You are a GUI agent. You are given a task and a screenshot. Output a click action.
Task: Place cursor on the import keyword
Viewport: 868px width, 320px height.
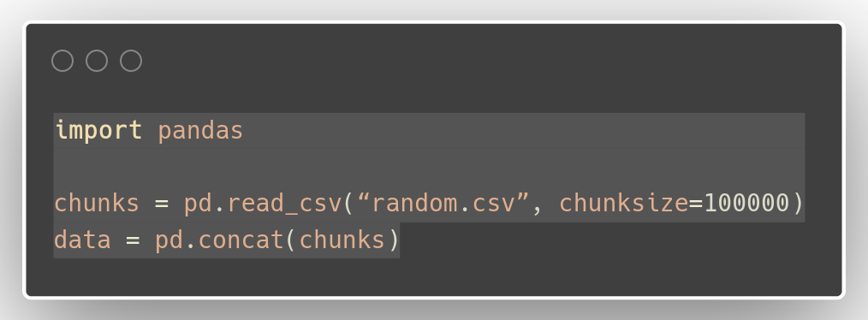(98, 131)
